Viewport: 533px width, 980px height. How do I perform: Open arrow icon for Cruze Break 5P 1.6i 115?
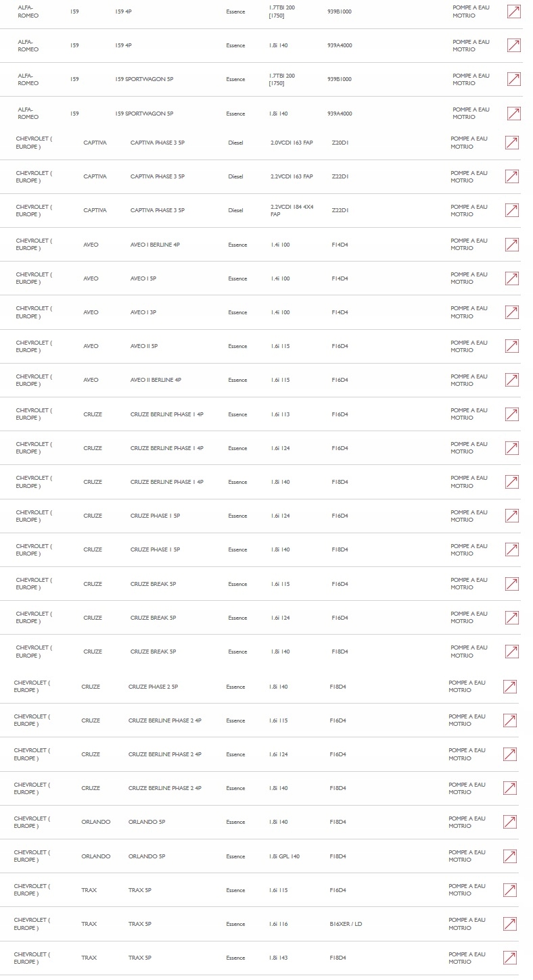(x=512, y=584)
